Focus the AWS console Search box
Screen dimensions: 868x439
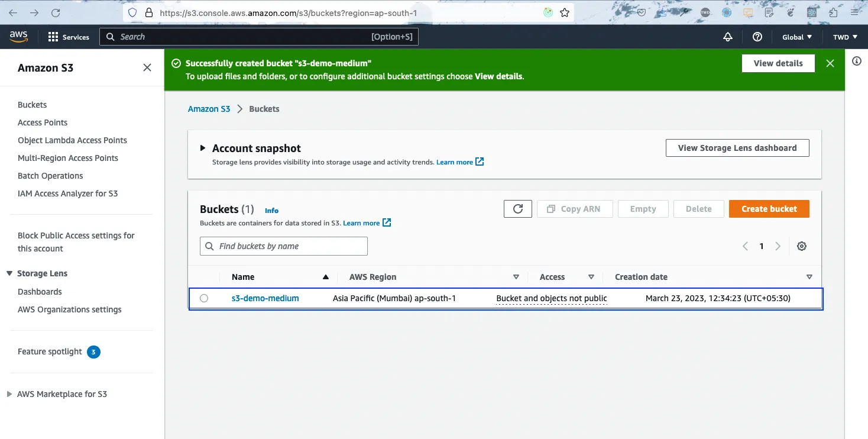pos(259,37)
